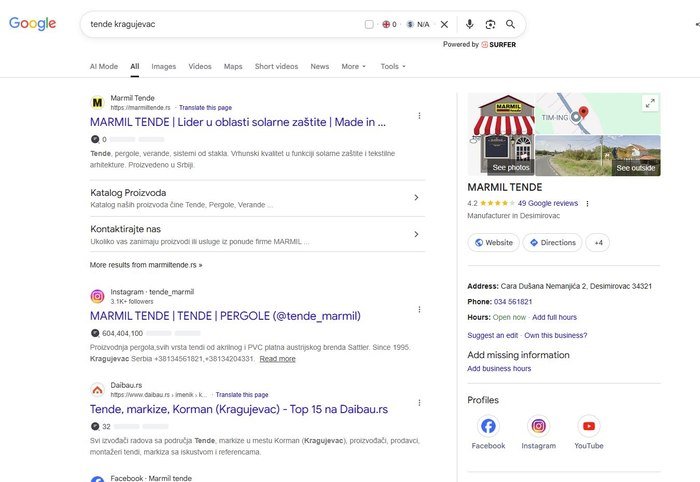Click the Website button
700x482 pixels.
click(493, 243)
